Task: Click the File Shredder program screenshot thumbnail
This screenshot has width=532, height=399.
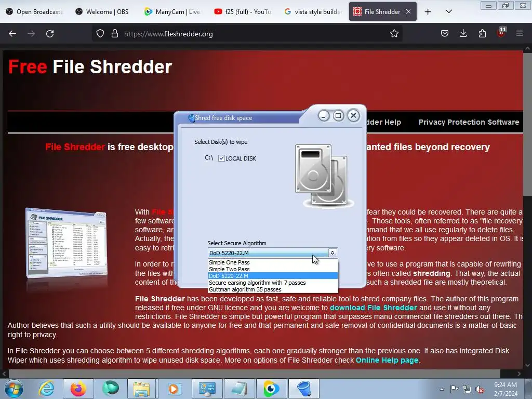Action: point(66,243)
